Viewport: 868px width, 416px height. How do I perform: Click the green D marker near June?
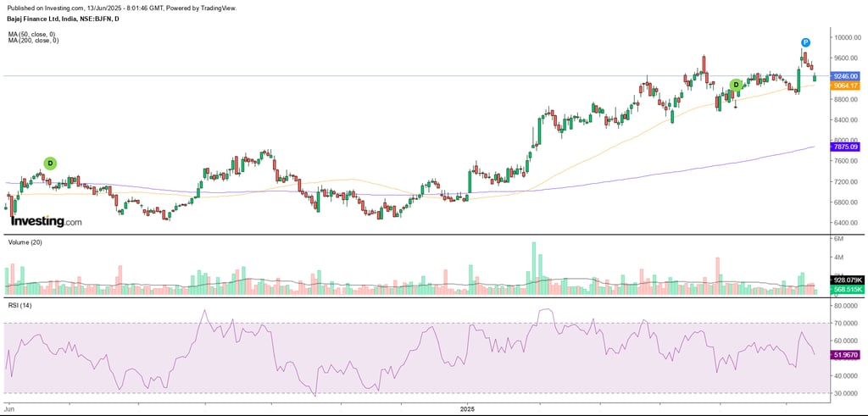50,164
